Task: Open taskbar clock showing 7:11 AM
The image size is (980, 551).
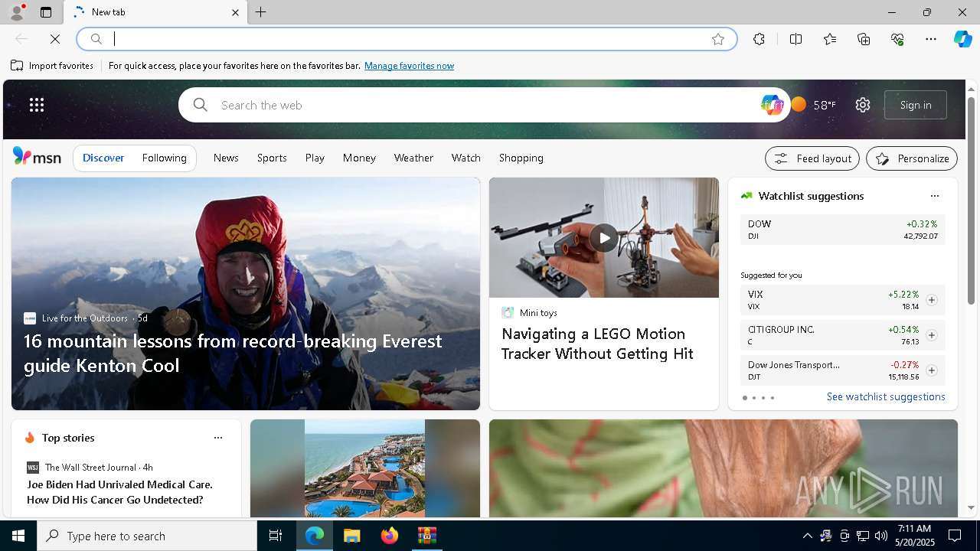Action: click(x=914, y=536)
